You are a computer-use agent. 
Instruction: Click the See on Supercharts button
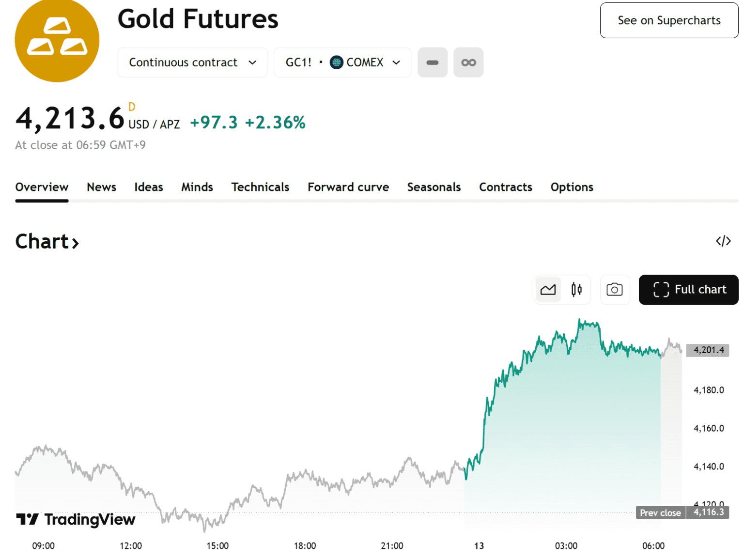(669, 20)
